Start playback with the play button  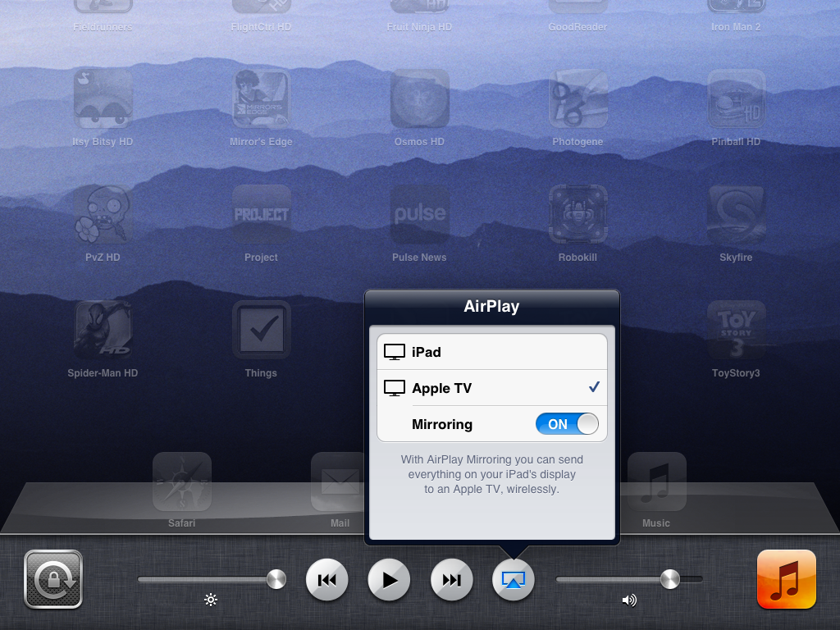pyautogui.click(x=389, y=580)
